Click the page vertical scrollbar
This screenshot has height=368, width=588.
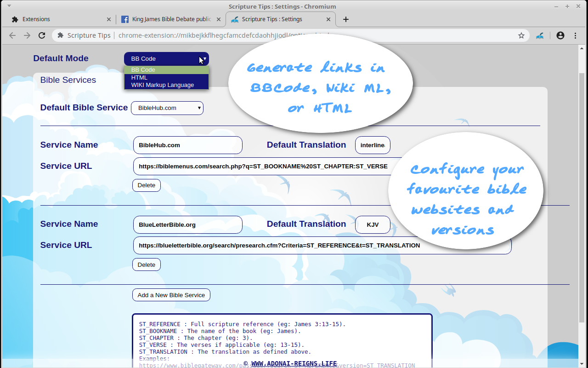tap(582, 198)
